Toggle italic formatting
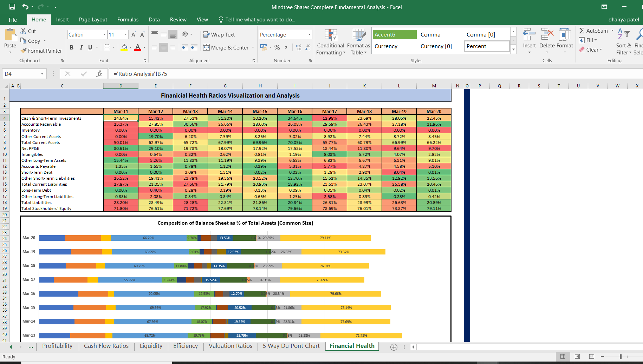 click(x=81, y=47)
